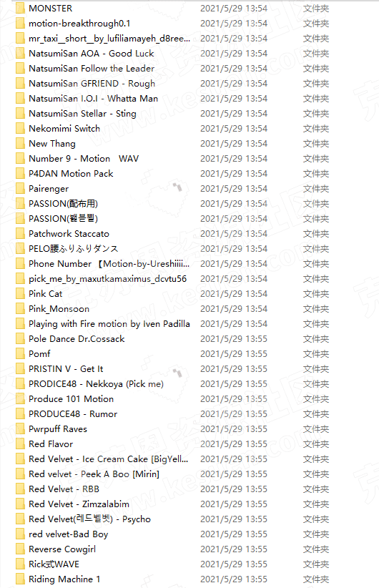Select the folder icon next to Pomf

point(20,353)
